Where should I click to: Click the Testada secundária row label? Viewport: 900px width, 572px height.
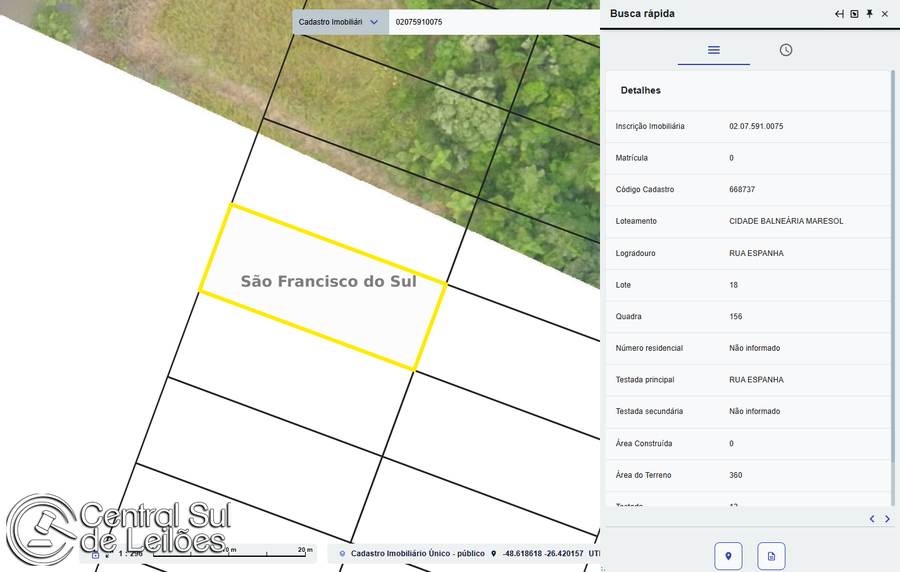tap(649, 411)
